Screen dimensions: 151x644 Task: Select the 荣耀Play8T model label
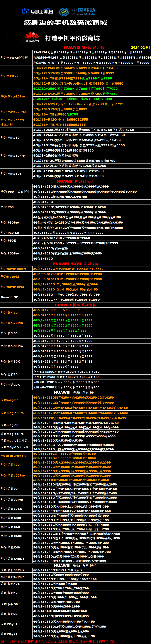(x=9, y=624)
